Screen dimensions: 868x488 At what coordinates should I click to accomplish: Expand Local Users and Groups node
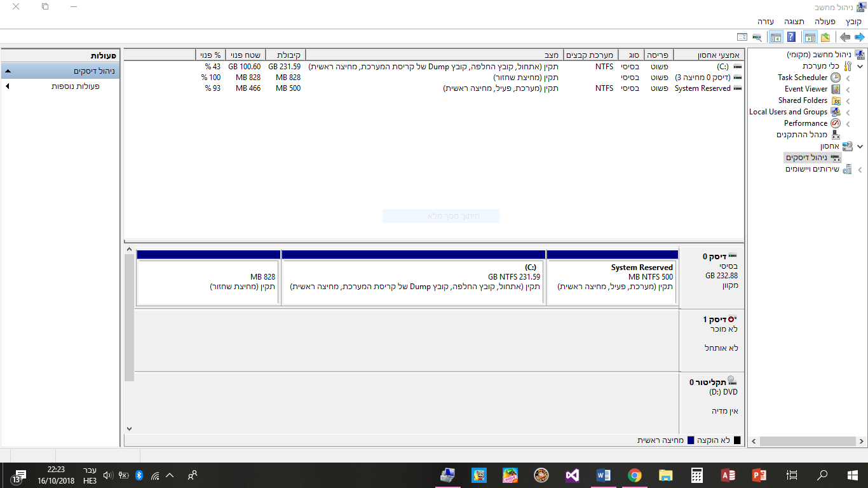848,112
